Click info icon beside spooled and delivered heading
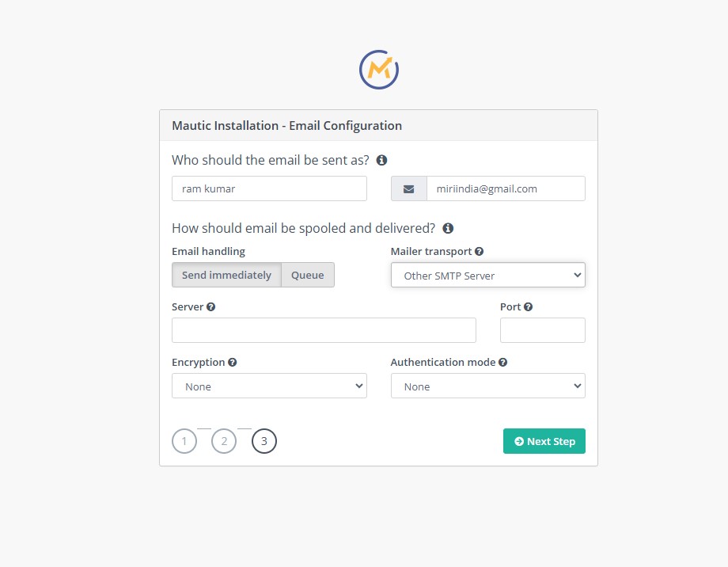Viewport: 728px width, 567px height. [x=448, y=228]
